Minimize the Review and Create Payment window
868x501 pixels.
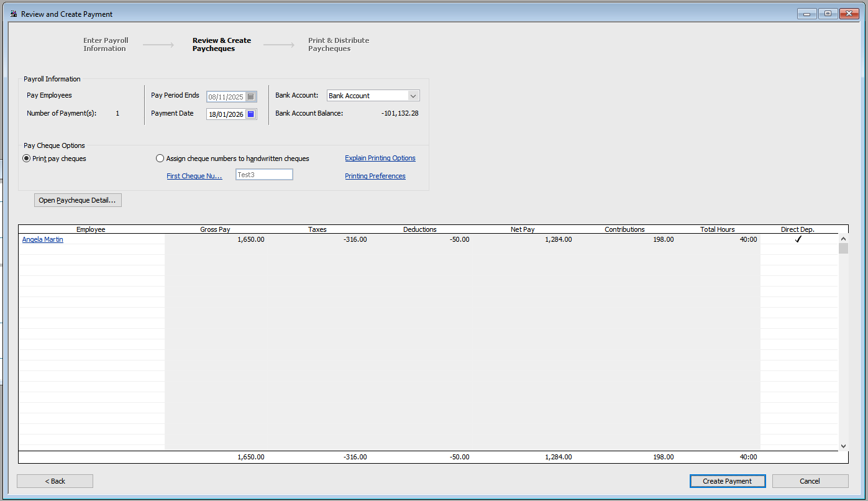point(806,14)
